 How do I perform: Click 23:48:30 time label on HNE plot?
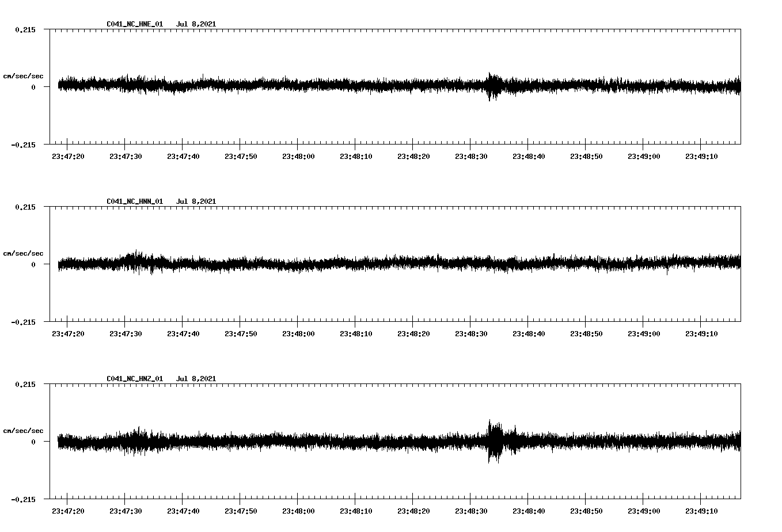tap(471, 157)
